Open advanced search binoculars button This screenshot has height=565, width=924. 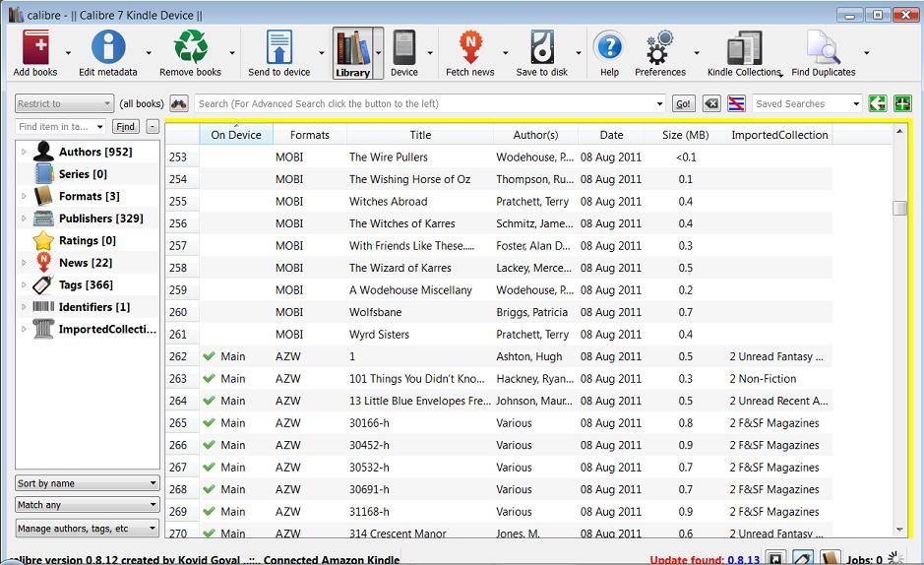click(179, 103)
